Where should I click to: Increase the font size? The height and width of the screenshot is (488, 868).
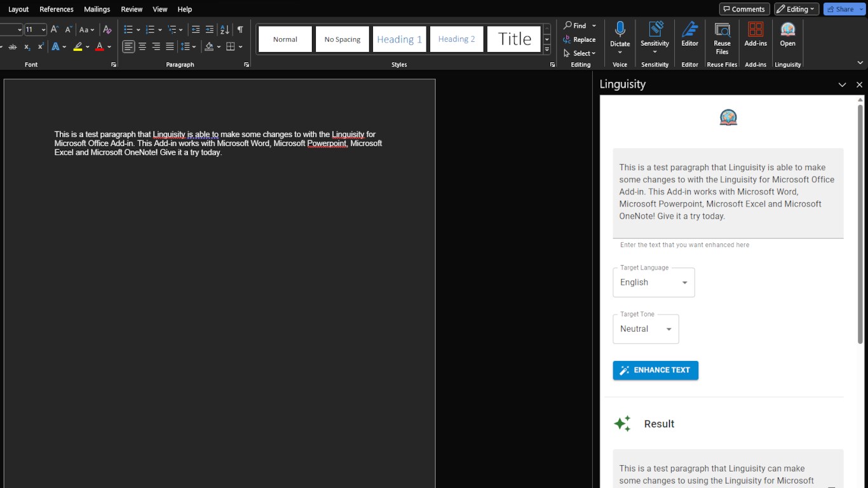pyautogui.click(x=55, y=29)
